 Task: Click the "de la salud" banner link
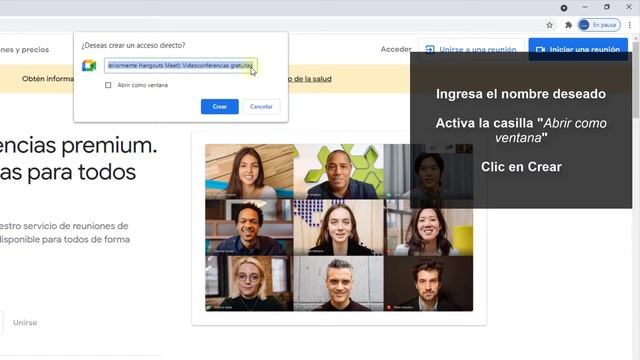point(310,79)
